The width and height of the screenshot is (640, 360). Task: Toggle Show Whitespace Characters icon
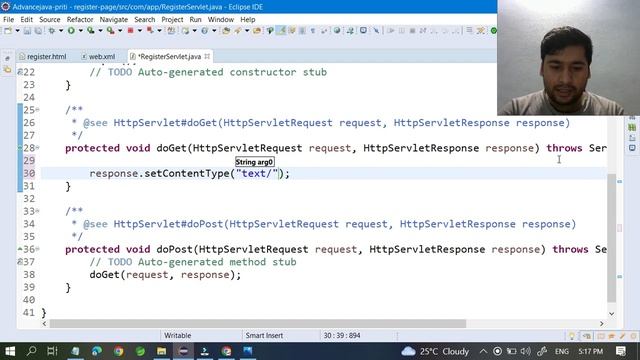coord(313,31)
